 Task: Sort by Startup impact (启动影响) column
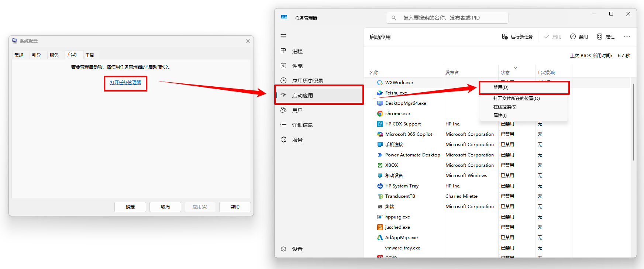pyautogui.click(x=547, y=73)
